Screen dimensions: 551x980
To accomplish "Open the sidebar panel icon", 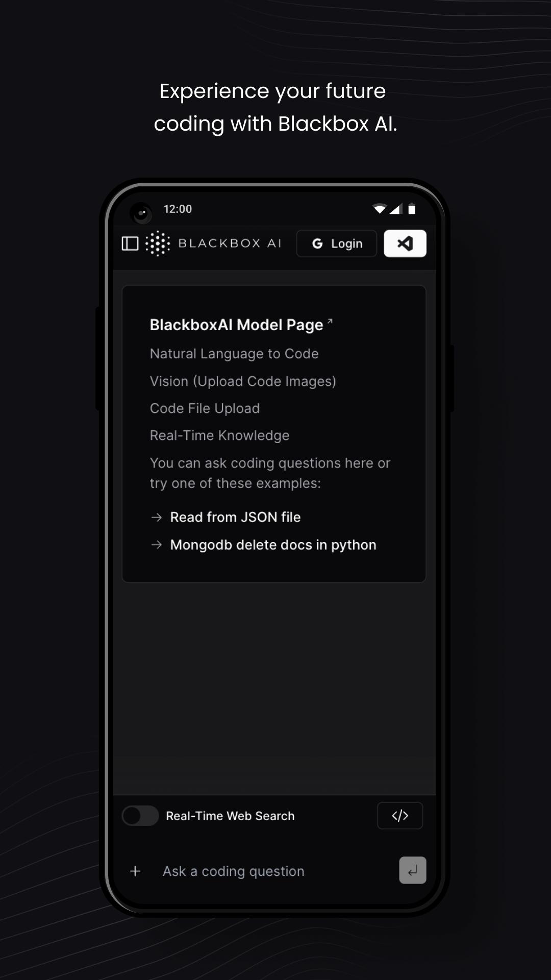I will pyautogui.click(x=131, y=243).
